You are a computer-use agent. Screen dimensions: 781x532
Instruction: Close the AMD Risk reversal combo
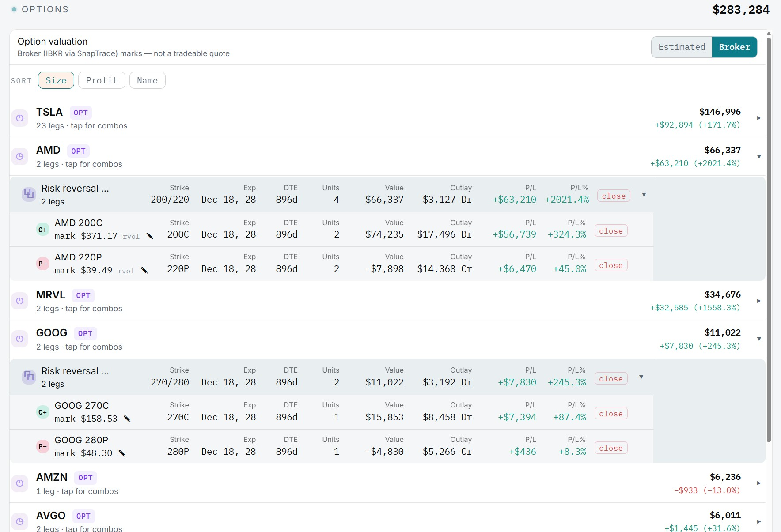pyautogui.click(x=614, y=196)
